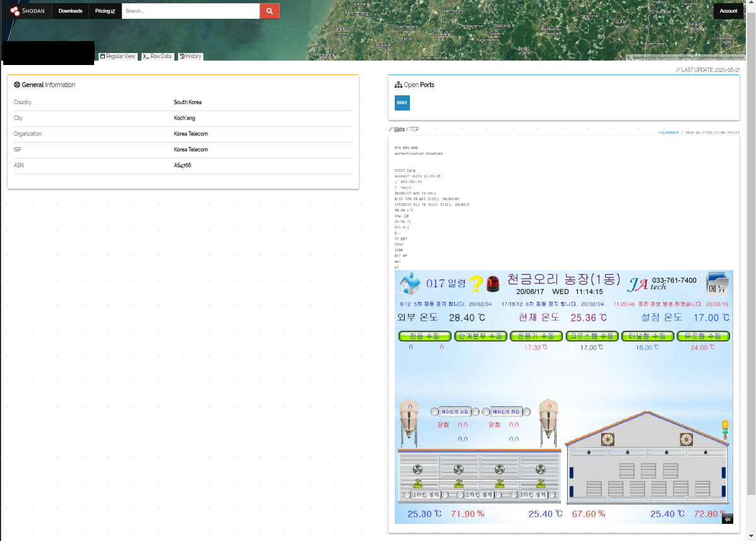The image size is (756, 541).
Task: Switch to the Regular View tab
Action: 117,56
